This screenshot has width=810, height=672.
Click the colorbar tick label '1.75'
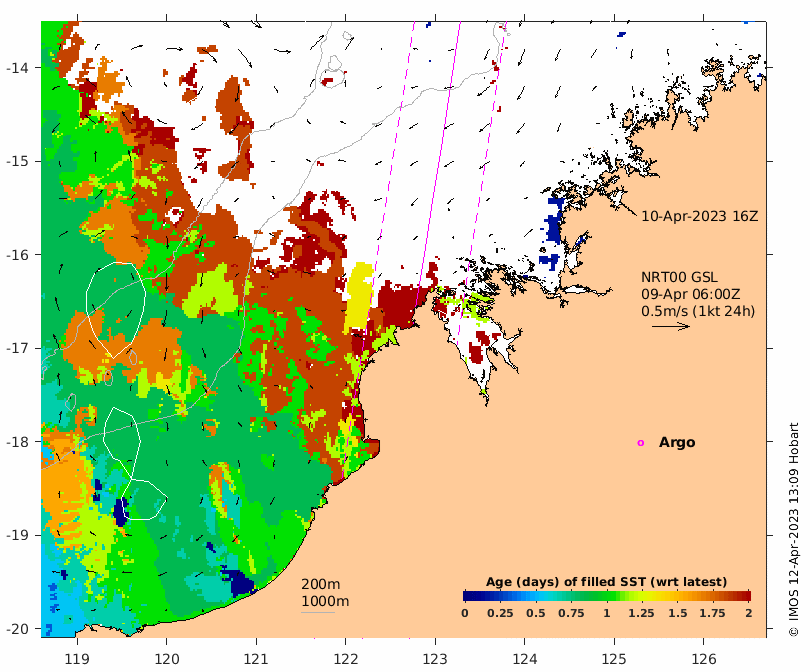coord(712,613)
